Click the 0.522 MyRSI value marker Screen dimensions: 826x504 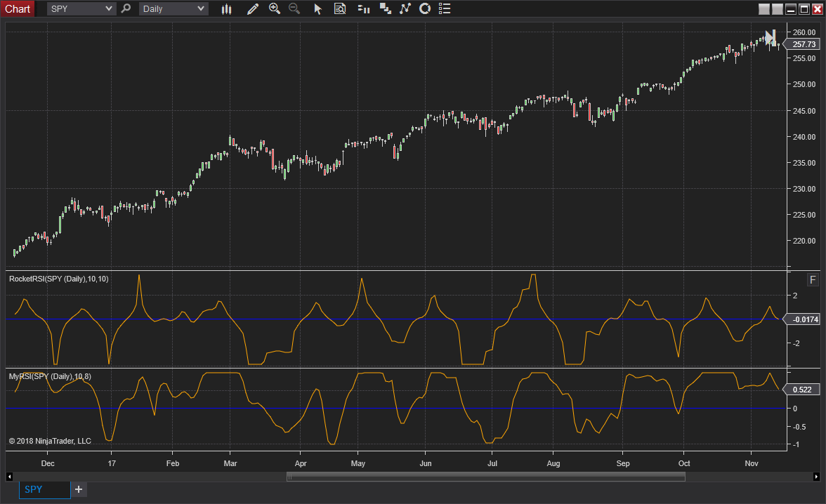[802, 390]
